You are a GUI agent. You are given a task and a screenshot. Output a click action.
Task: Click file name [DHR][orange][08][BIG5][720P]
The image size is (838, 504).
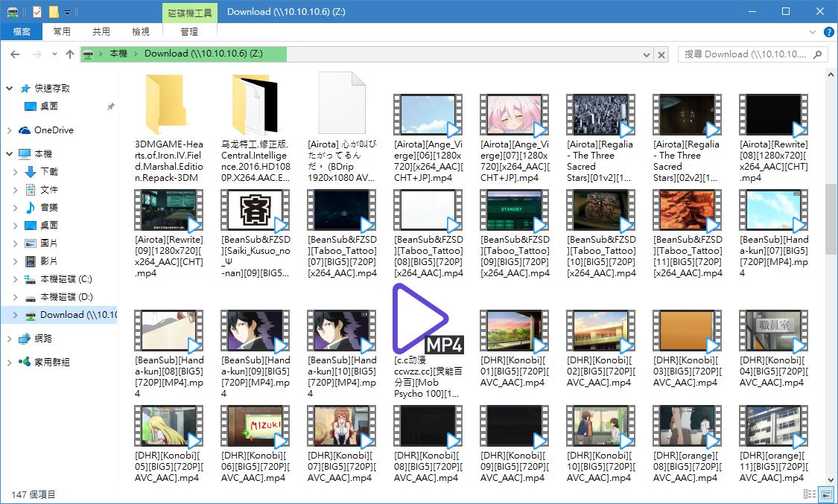pos(688,467)
